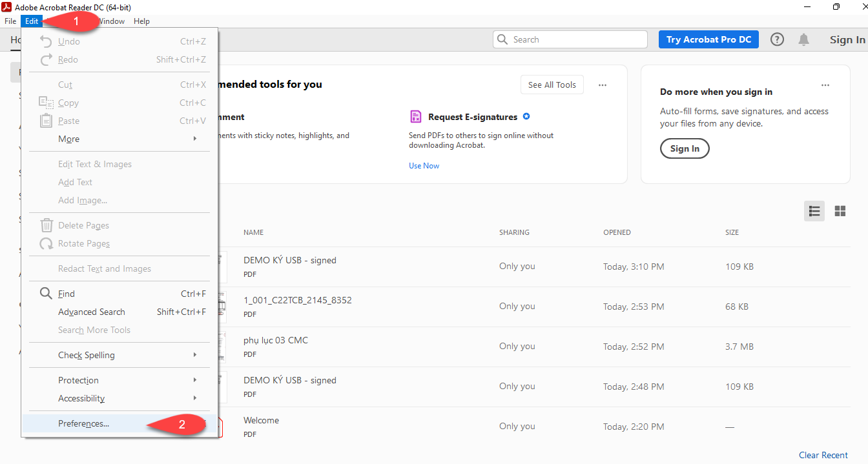Click the Delete Pages trash icon
Image resolution: width=868 pixels, height=464 pixels.
(46, 225)
